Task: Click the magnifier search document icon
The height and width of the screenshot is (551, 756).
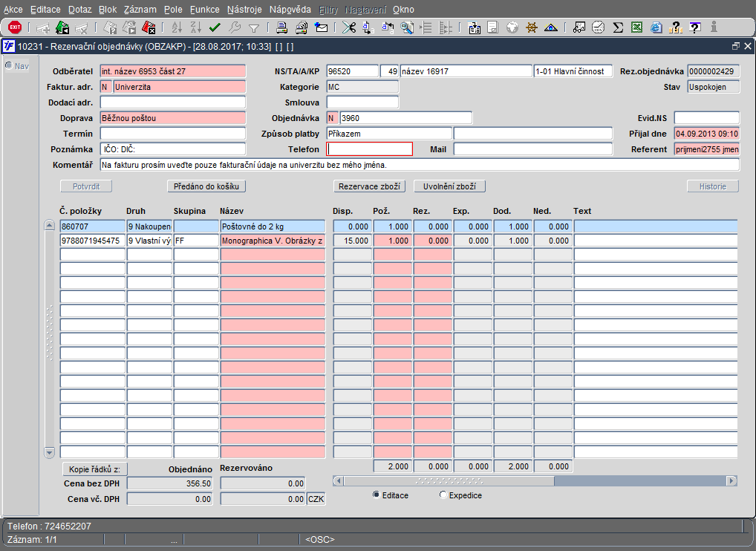Action: click(407, 27)
